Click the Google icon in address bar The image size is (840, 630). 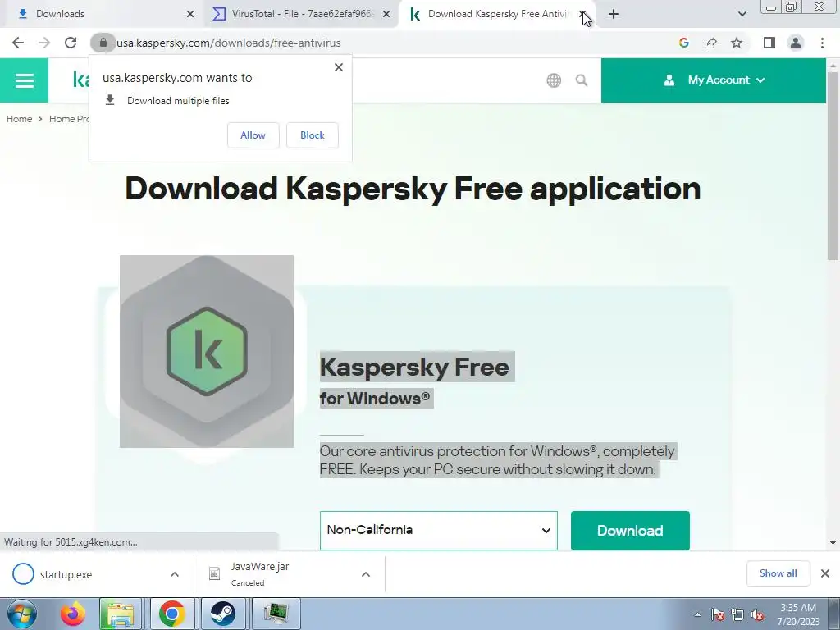pyautogui.click(x=683, y=43)
